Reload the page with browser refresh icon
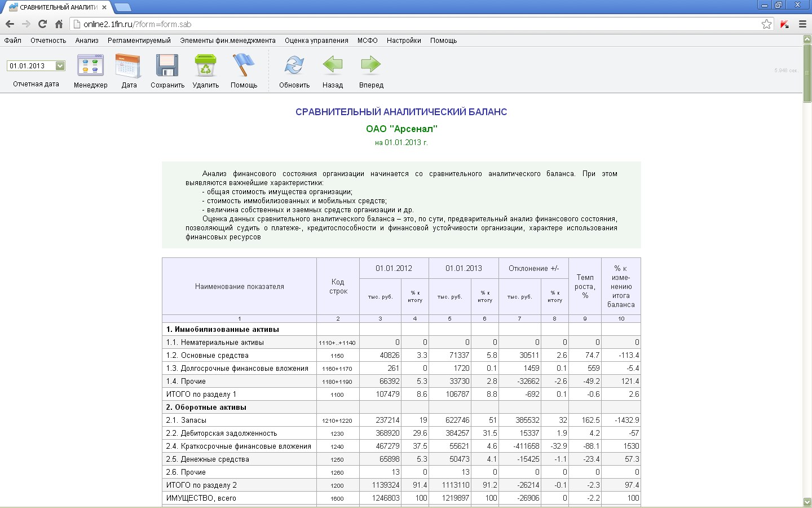Screen dimensions: 812x508 [42, 24]
